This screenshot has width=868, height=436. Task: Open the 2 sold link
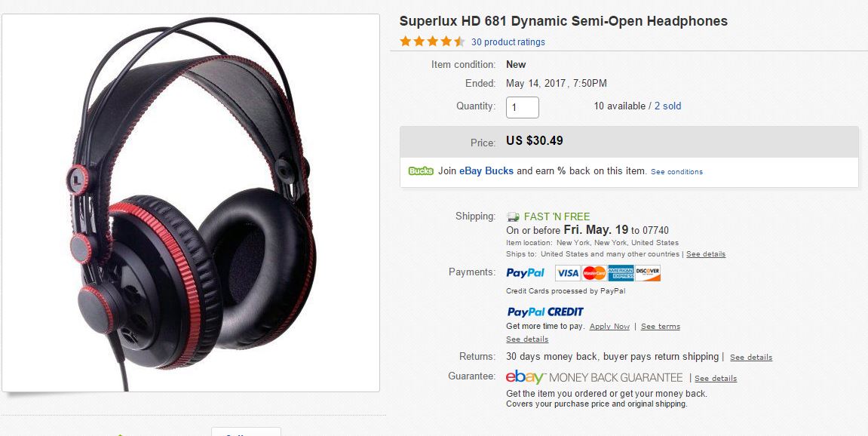pos(667,106)
